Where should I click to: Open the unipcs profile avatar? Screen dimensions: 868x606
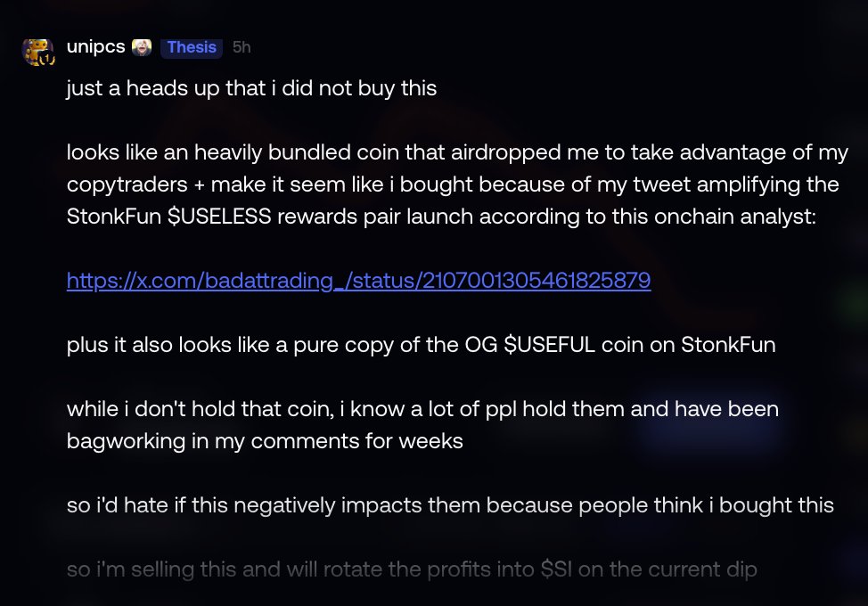(37, 52)
